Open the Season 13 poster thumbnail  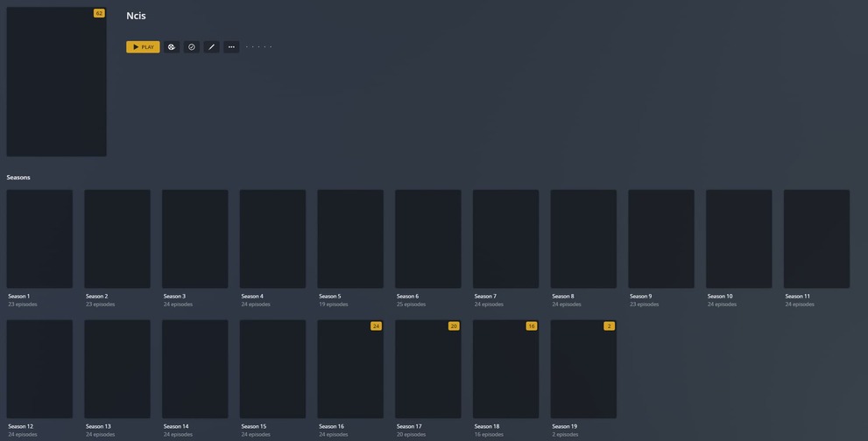[x=117, y=368]
